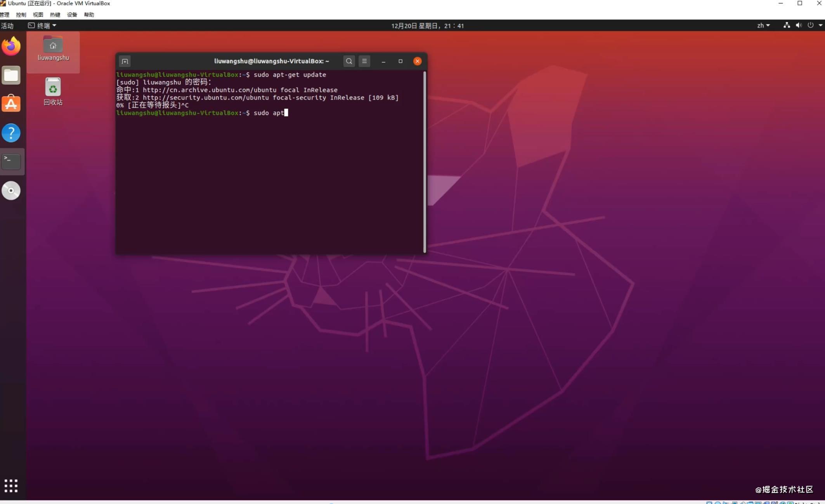
Task: Open the date and time calendar panel
Action: pyautogui.click(x=427, y=26)
